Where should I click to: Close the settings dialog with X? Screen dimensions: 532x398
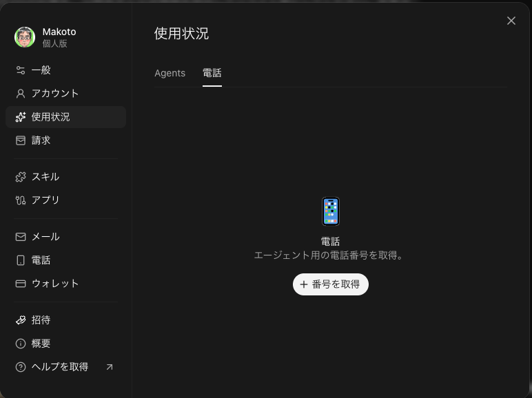point(511,21)
